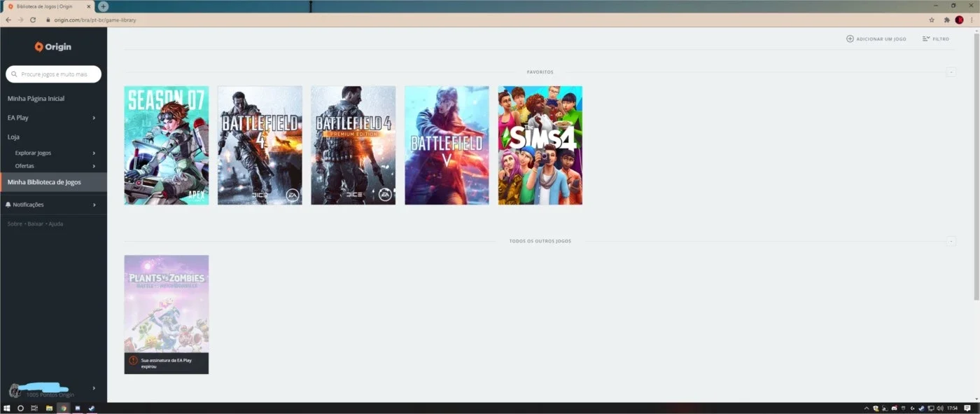Image resolution: width=980 pixels, height=414 pixels.
Task: Click the EA Play expired warning icon
Action: [x=133, y=361]
